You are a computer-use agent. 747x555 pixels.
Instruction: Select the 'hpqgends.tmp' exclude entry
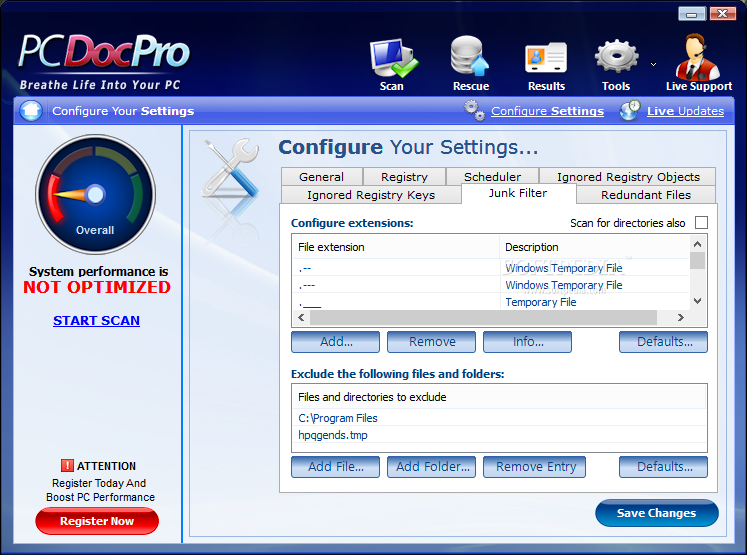pyautogui.click(x=499, y=435)
